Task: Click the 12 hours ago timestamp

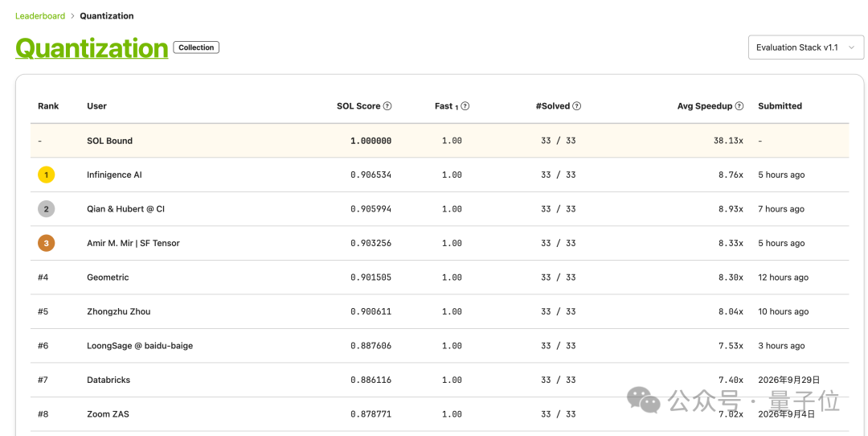Action: [784, 278]
